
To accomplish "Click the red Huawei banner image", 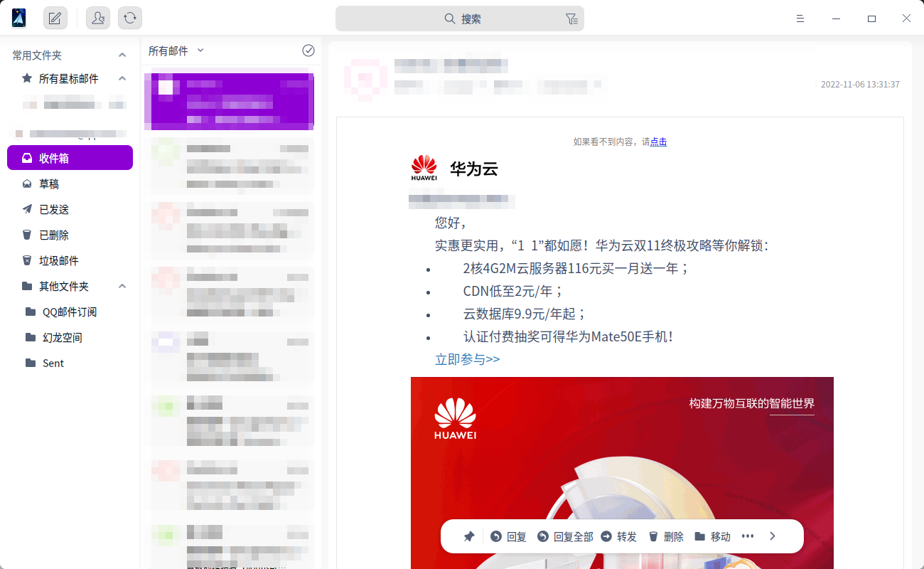I will (622, 472).
